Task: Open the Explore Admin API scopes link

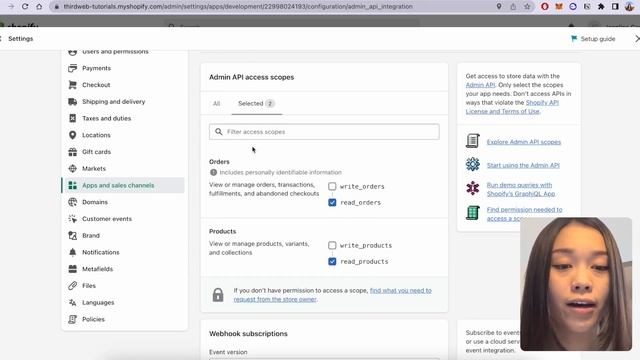Action: click(x=524, y=142)
